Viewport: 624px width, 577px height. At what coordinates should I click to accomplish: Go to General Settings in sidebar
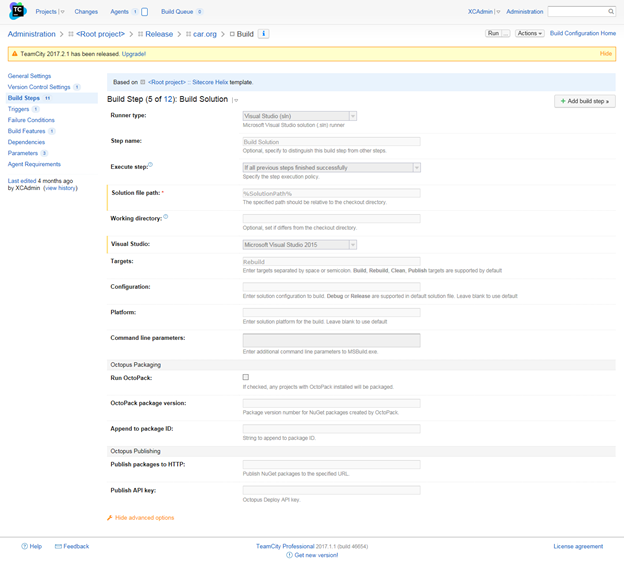29,76
